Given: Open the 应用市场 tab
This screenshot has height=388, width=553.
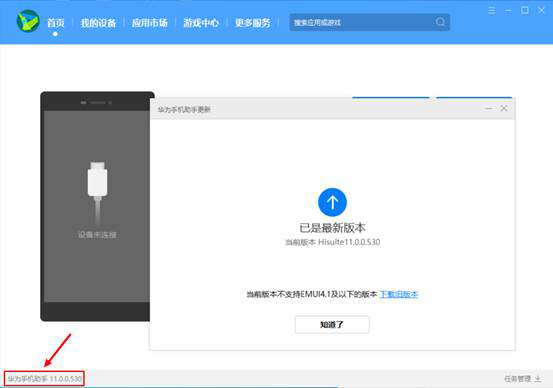Looking at the screenshot, I should (x=150, y=23).
